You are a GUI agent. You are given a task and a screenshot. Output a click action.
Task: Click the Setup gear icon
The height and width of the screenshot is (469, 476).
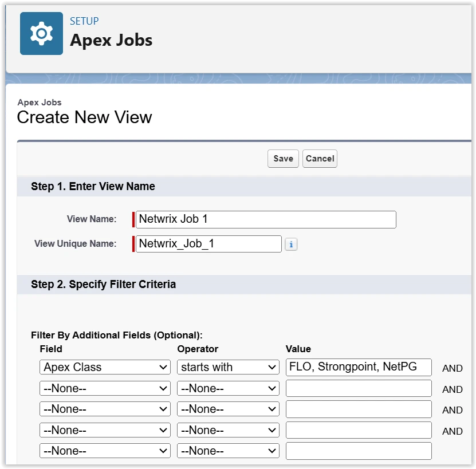[41, 33]
